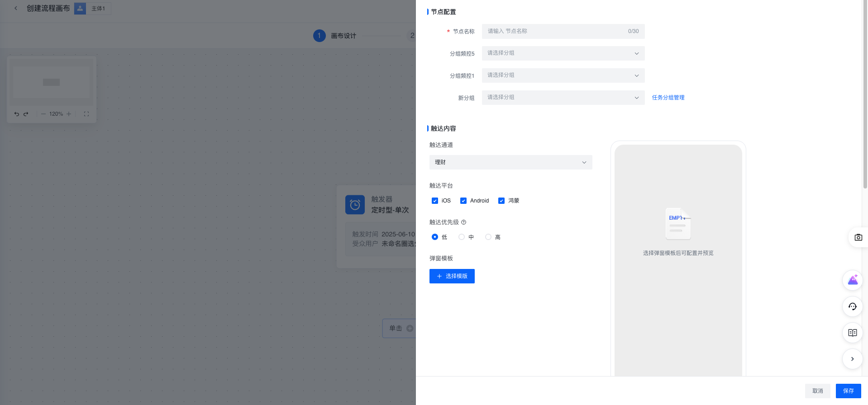Screen dimensions: 868x405
Task: Open the 新分组 group dropdown
Action: [563, 98]
